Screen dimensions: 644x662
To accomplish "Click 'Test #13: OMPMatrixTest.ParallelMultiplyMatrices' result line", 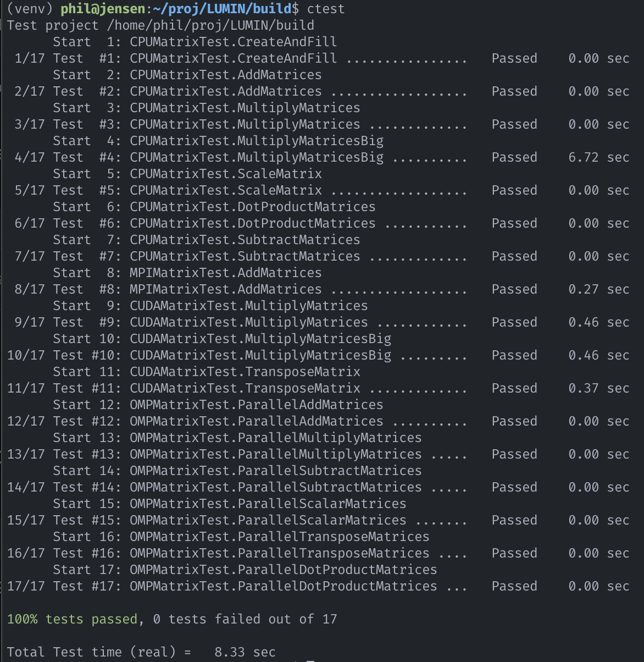I will point(318,454).
